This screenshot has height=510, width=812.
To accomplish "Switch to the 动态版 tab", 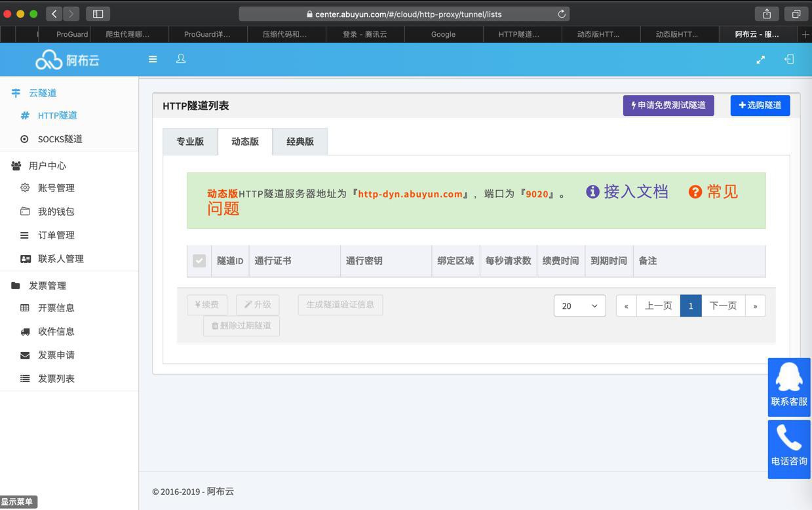I will coord(245,142).
